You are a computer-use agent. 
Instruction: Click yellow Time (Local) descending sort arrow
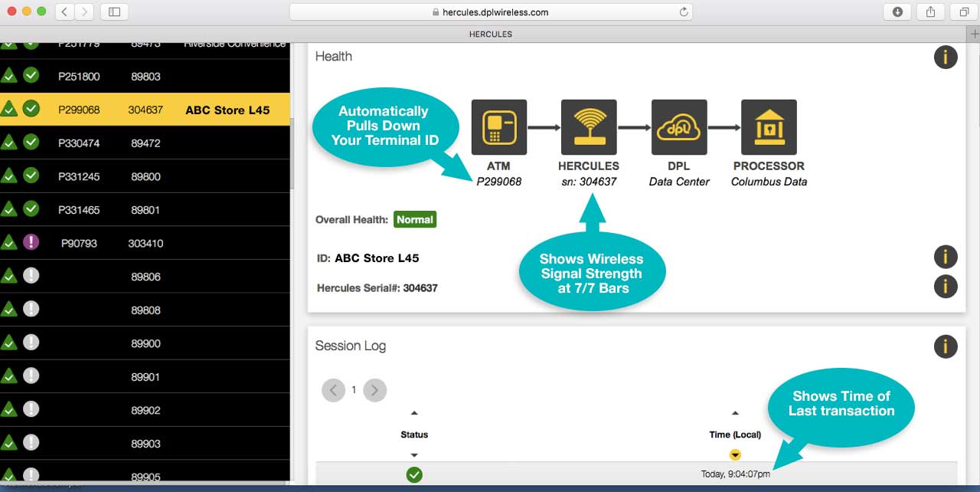click(x=735, y=454)
